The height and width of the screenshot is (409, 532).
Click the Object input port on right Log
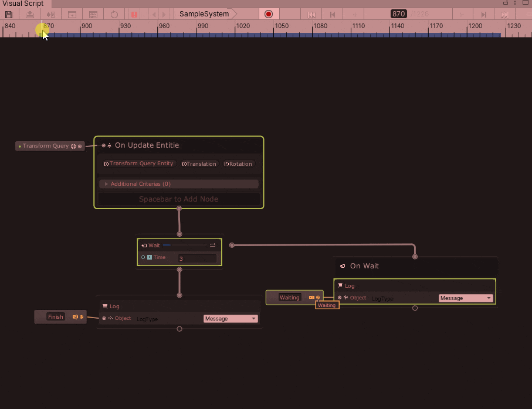click(x=340, y=298)
